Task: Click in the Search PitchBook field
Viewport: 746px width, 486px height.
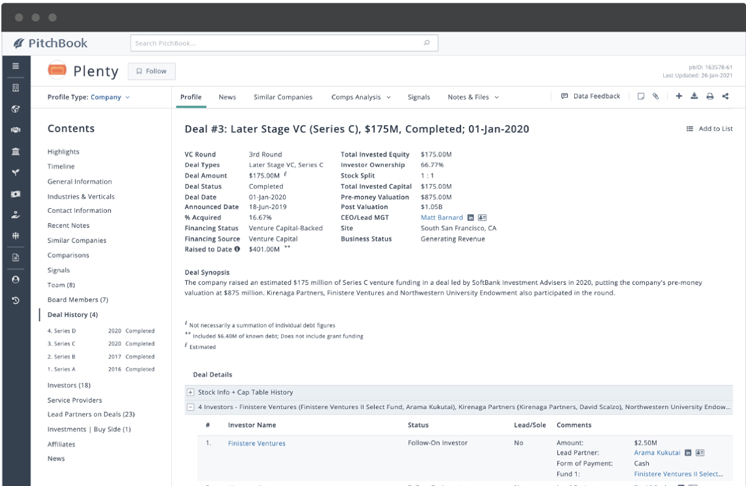Action: point(284,43)
